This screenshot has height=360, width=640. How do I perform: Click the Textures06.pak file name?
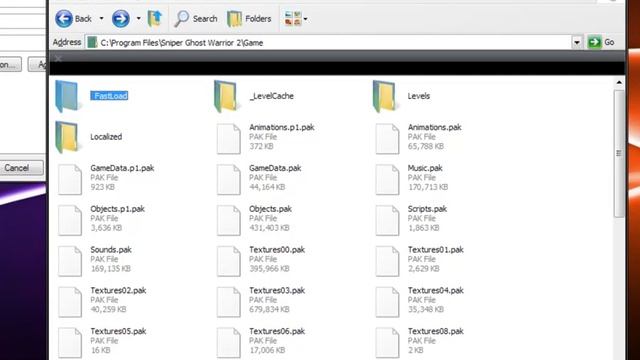click(x=277, y=331)
